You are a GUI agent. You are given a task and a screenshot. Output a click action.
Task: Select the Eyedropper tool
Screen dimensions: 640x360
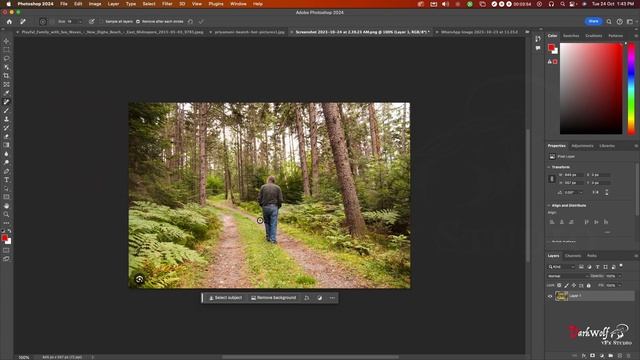tap(6, 93)
